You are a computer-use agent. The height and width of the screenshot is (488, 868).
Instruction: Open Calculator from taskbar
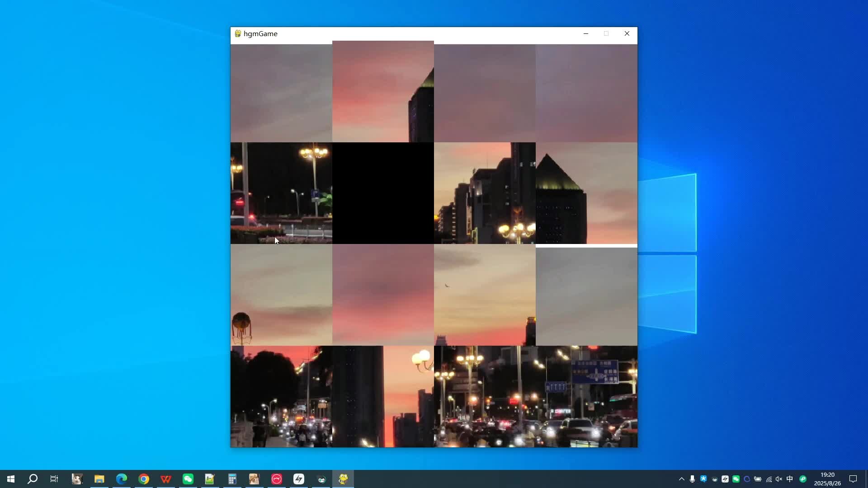pos(232,479)
